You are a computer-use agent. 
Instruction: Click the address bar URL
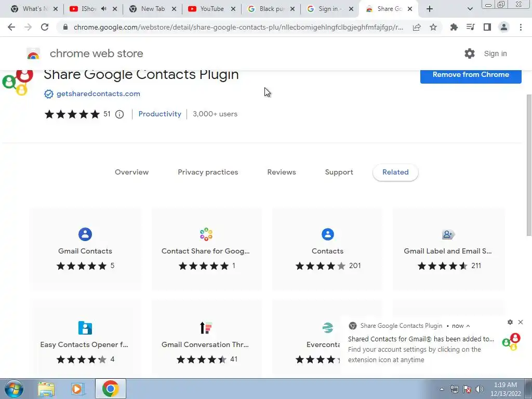click(x=238, y=27)
